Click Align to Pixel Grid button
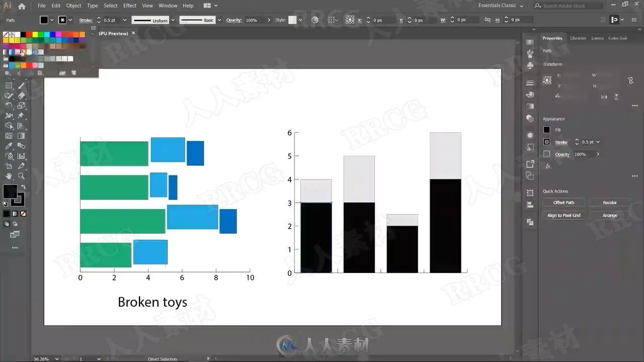This screenshot has width=644, height=362. pyautogui.click(x=563, y=215)
